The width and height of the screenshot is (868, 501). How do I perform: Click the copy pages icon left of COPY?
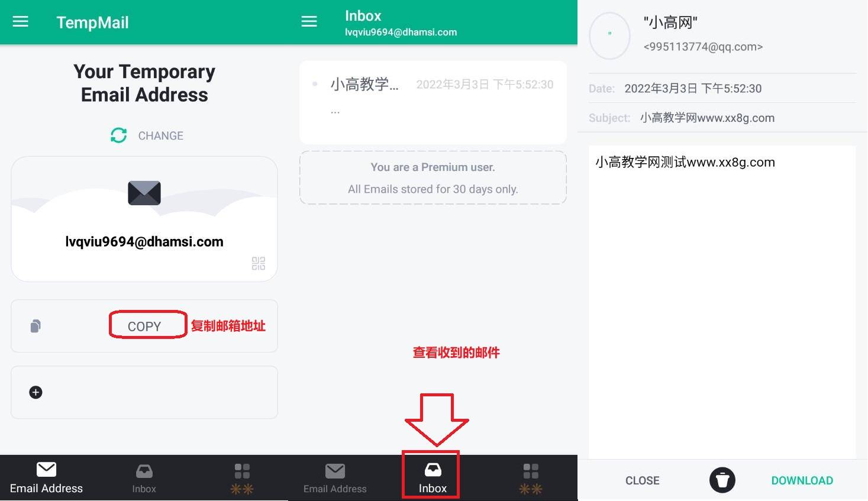click(36, 326)
